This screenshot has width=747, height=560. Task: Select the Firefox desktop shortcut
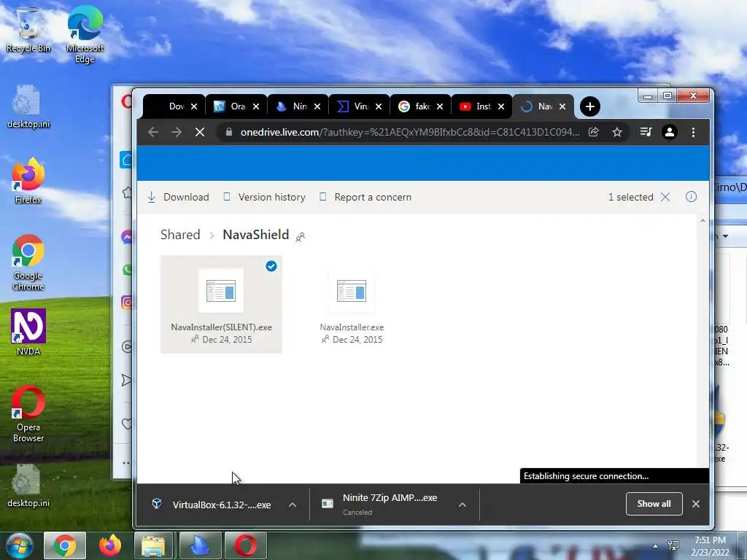28,181
